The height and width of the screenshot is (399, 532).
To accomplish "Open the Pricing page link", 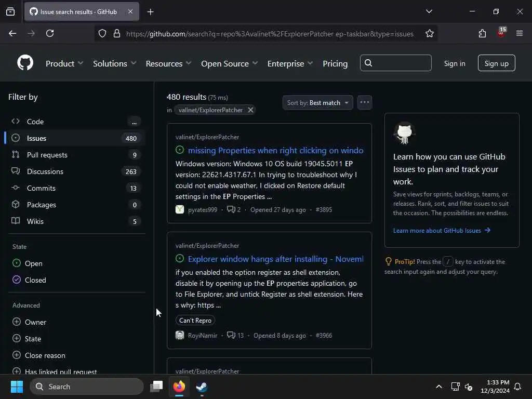I will [x=335, y=63].
